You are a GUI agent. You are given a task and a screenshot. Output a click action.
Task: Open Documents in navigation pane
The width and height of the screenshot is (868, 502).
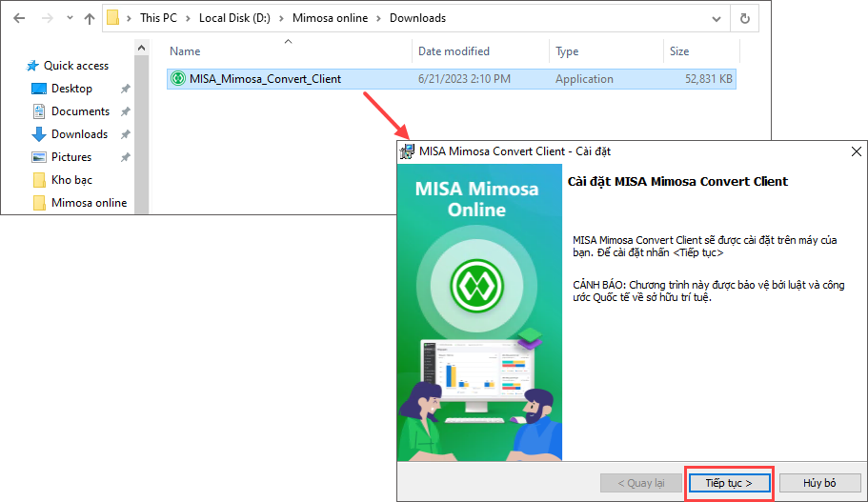click(80, 111)
